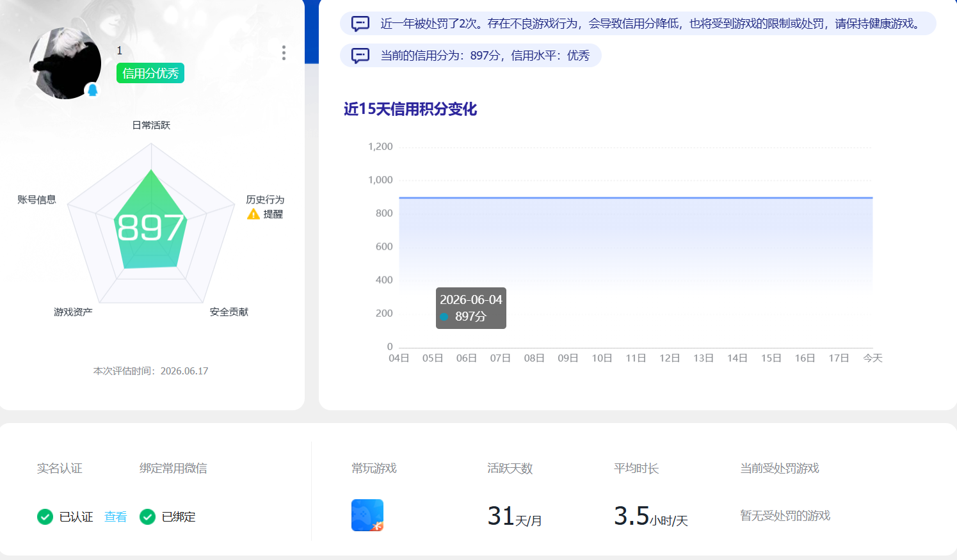957x560 pixels.
Task: Click the 1,200 y-axis value
Action: coord(381,147)
